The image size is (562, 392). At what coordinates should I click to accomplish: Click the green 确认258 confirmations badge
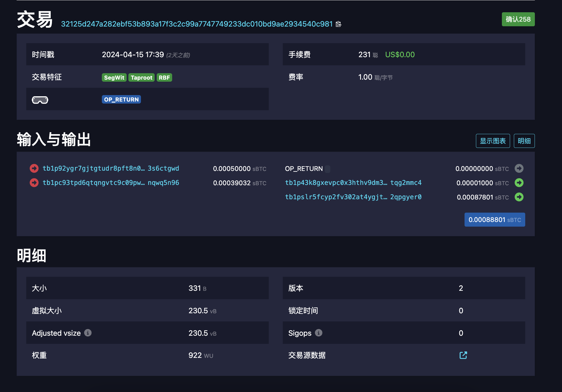pos(518,19)
